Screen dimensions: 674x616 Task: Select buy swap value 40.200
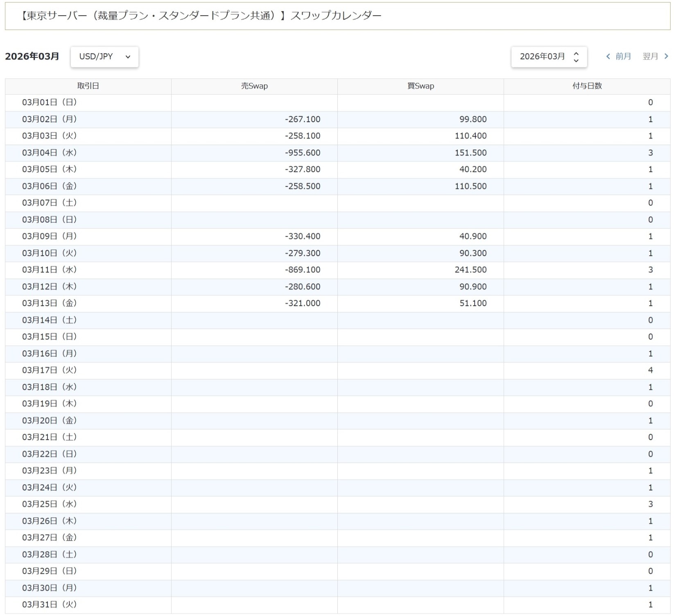click(473, 169)
